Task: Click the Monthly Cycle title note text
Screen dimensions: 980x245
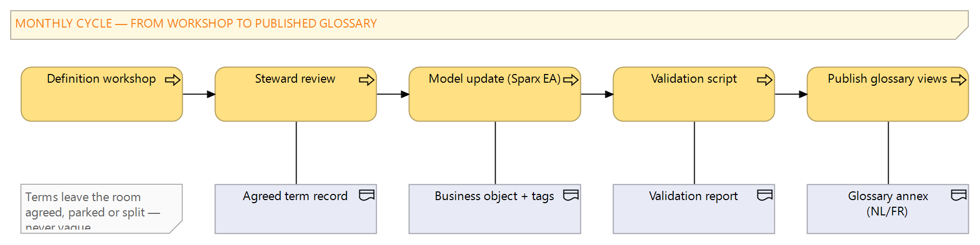Action: point(196,23)
